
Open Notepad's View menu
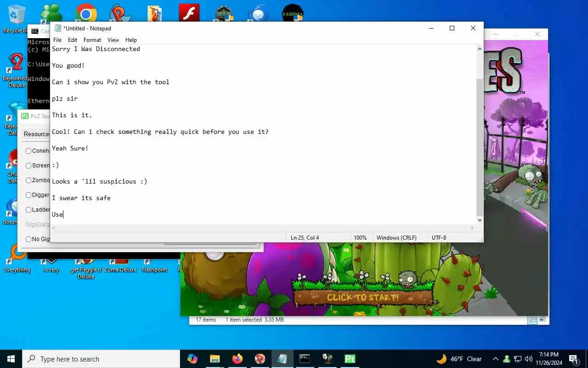pyautogui.click(x=113, y=40)
